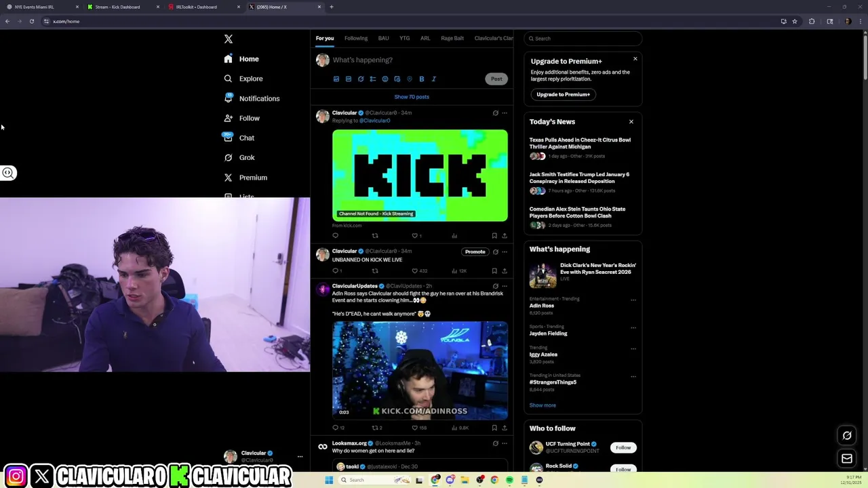Switch to the Following tab

[x=356, y=38]
